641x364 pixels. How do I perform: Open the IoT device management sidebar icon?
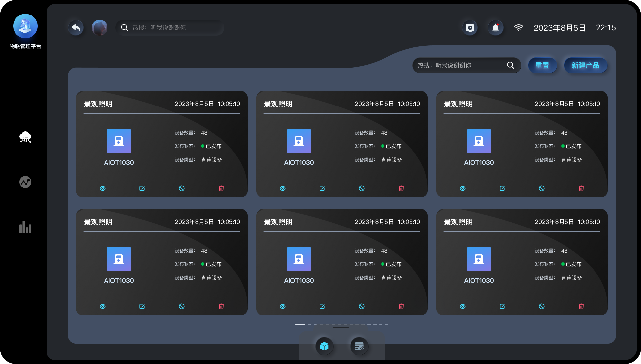(25, 137)
